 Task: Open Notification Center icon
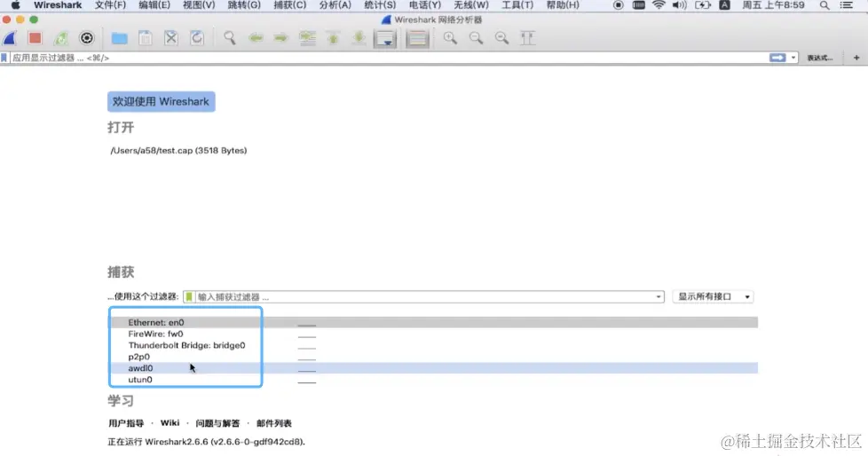(x=847, y=5)
